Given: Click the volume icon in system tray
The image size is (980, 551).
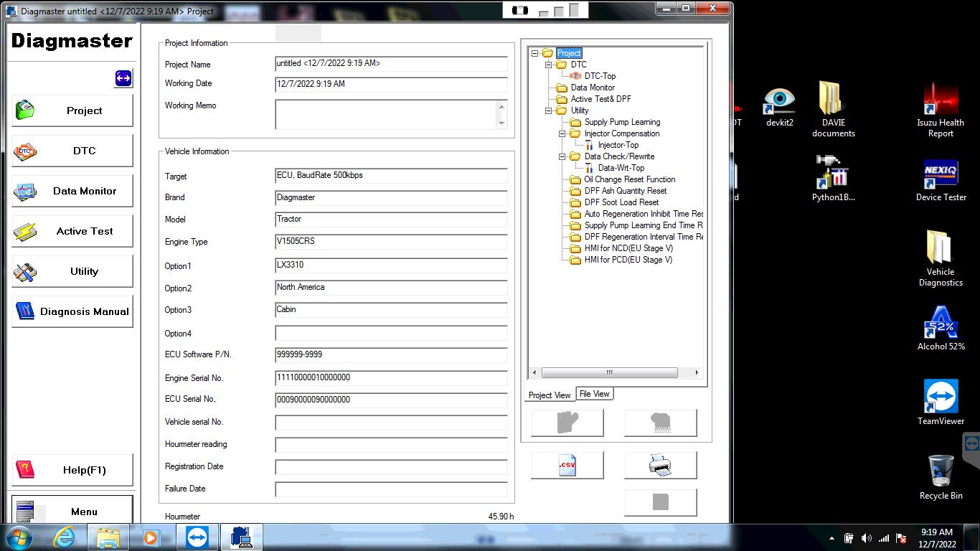Looking at the screenshot, I should [x=866, y=538].
